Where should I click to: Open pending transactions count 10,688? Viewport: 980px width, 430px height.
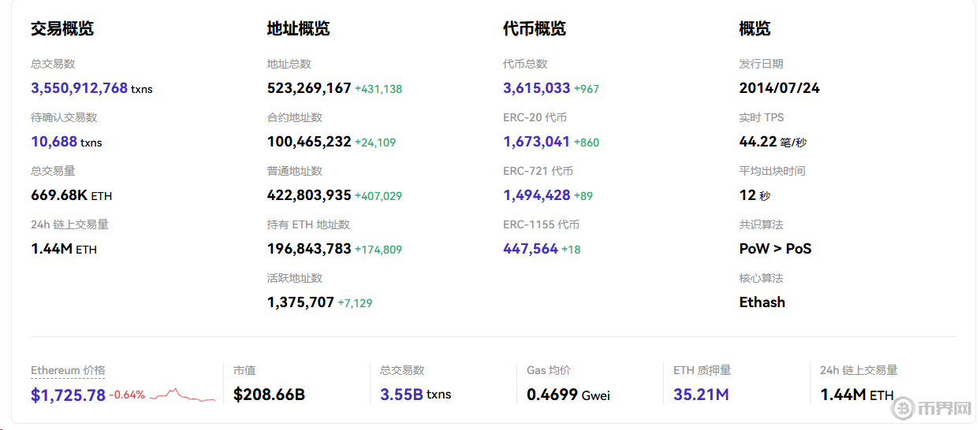[x=54, y=142]
